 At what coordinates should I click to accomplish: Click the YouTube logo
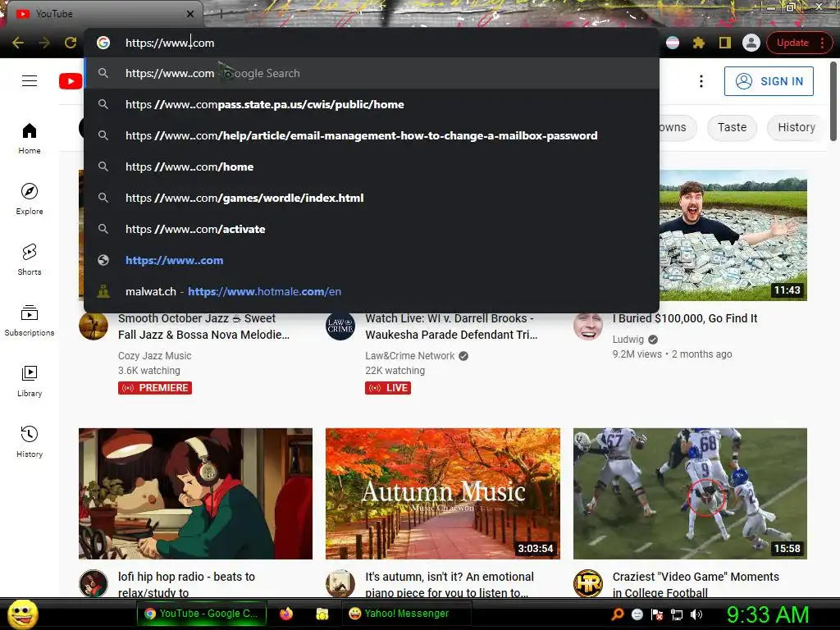click(x=71, y=81)
